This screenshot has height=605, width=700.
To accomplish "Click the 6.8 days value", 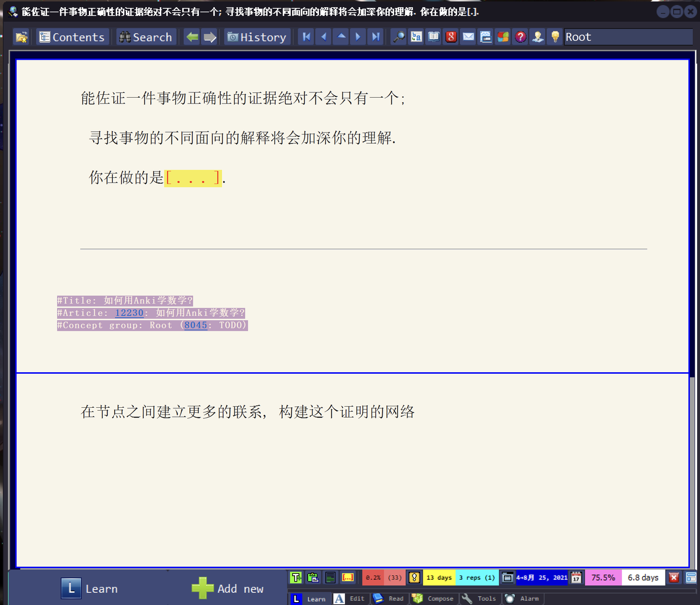I will (x=643, y=577).
